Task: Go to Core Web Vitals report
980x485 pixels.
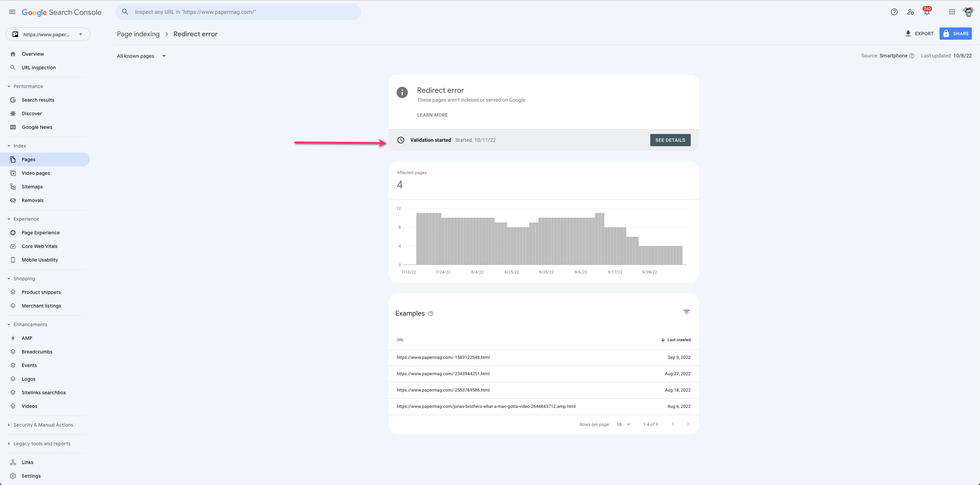Action: click(x=42, y=246)
